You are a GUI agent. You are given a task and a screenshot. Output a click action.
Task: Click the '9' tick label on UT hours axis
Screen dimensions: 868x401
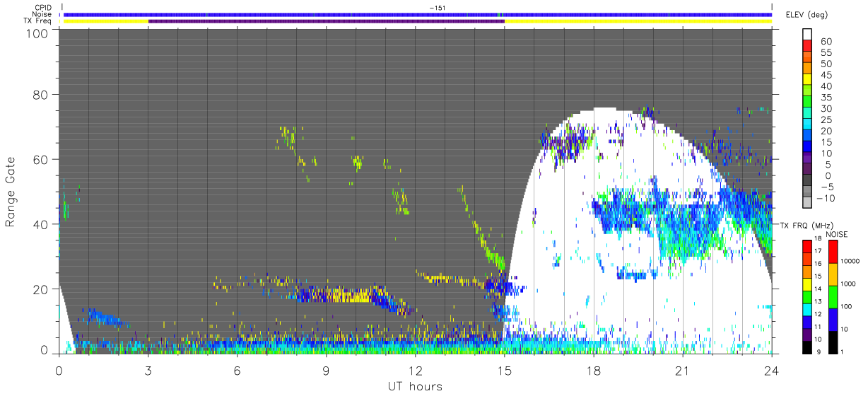point(326,371)
